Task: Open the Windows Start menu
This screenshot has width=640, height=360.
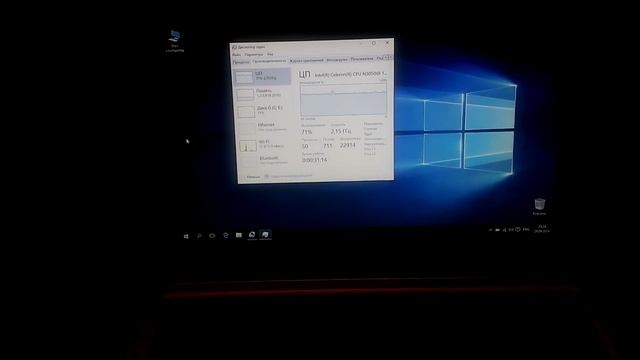Action: pos(186,236)
